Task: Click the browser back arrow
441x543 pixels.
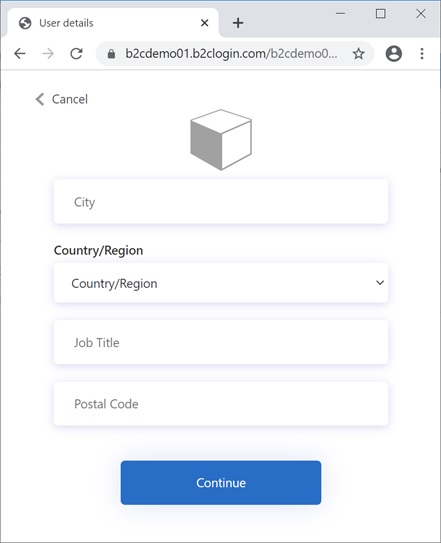Action: coord(20,54)
